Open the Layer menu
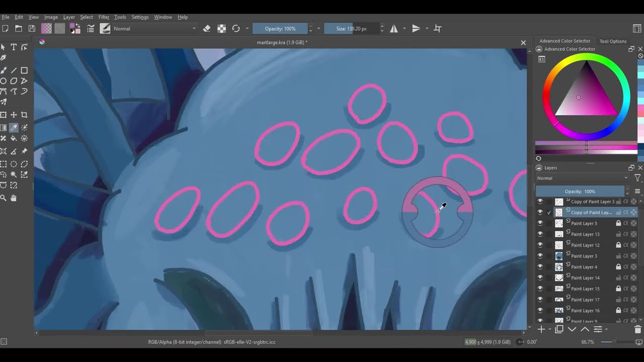Screen dimensions: 644x362 point(69,17)
